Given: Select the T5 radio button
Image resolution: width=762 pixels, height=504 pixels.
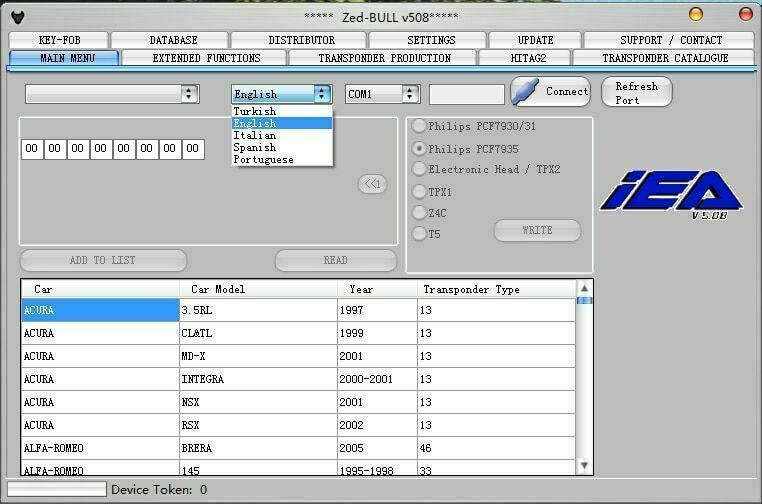Looking at the screenshot, I should click(x=419, y=234).
